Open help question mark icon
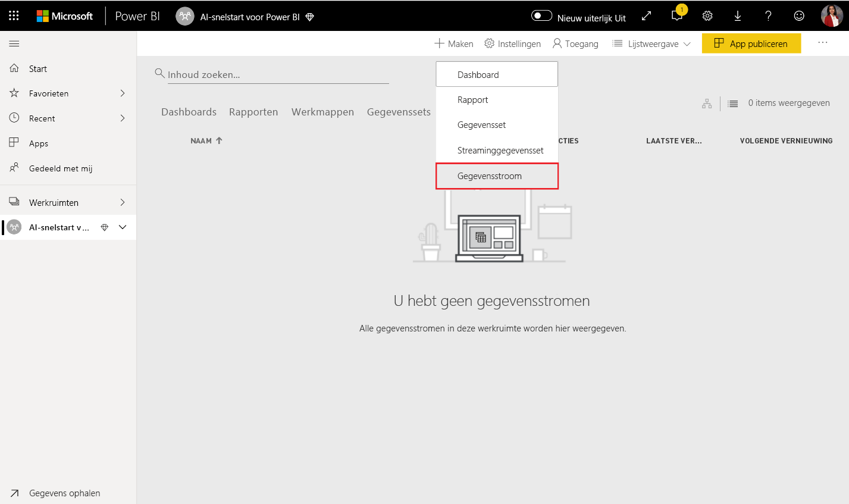The width and height of the screenshot is (849, 504). [768, 16]
